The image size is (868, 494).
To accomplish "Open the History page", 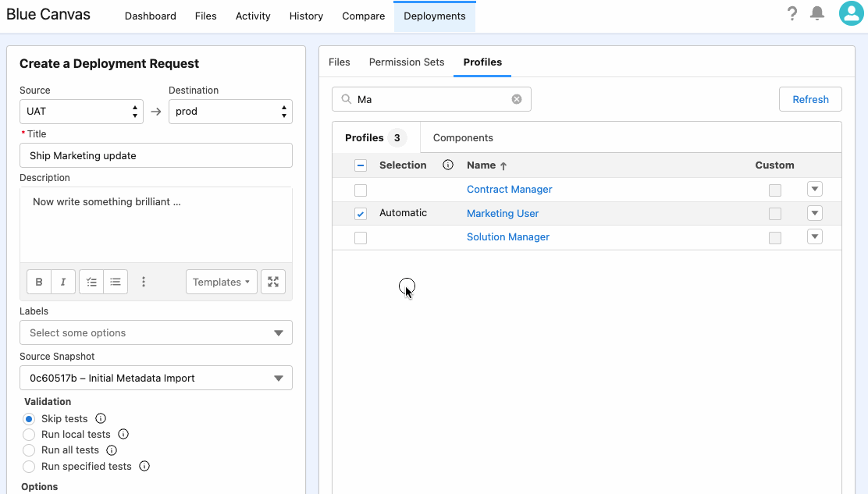I will (x=306, y=16).
